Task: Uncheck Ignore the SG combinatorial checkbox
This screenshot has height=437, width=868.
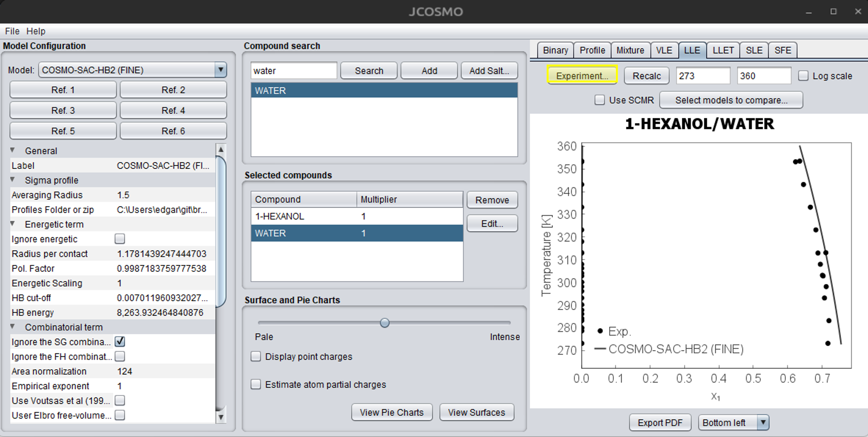Action: [120, 341]
